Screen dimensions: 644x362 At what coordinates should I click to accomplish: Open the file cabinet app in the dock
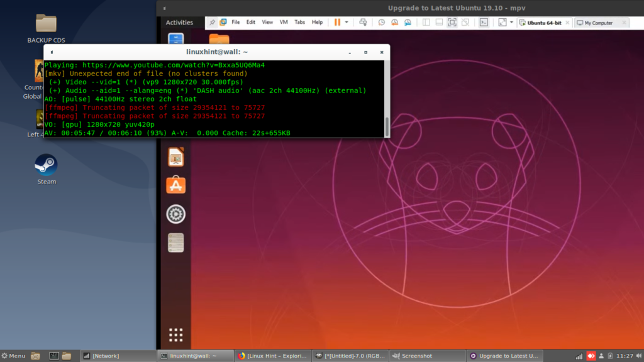coord(176,243)
